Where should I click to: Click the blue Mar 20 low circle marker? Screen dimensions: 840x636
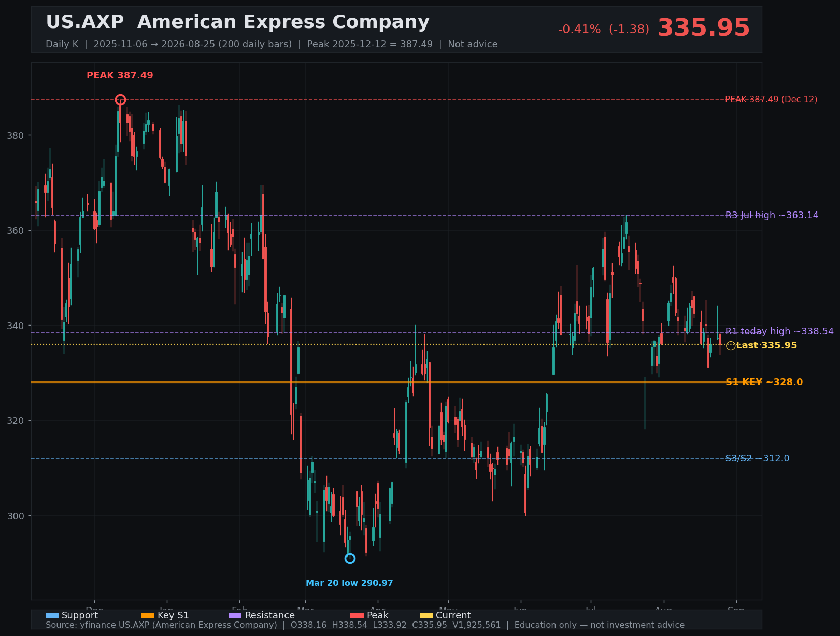[350, 558]
